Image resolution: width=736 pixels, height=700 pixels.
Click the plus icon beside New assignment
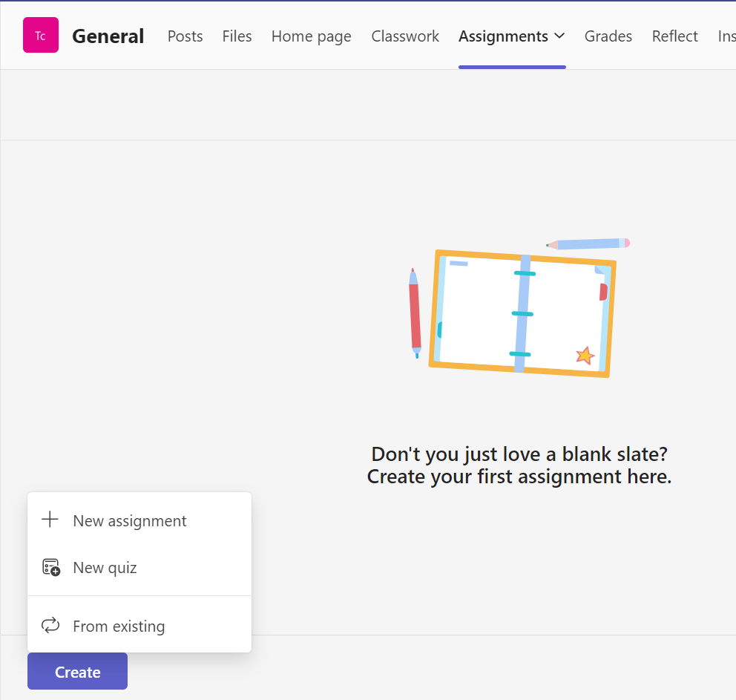coord(50,520)
